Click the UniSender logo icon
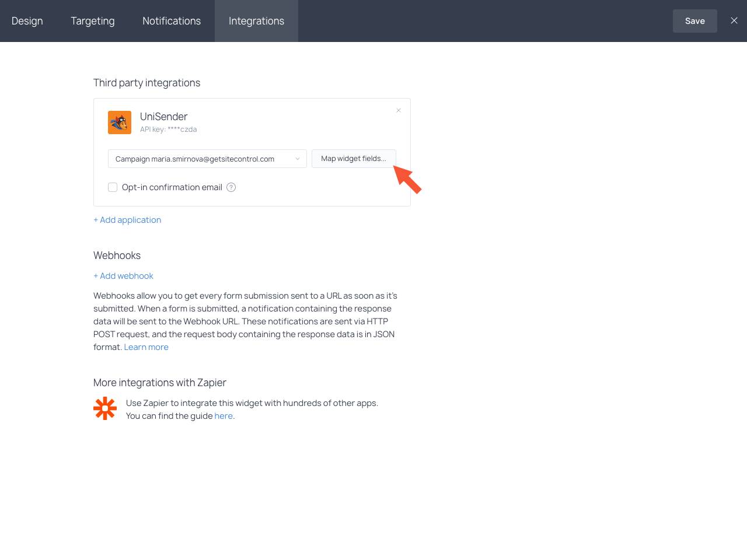 [120, 123]
